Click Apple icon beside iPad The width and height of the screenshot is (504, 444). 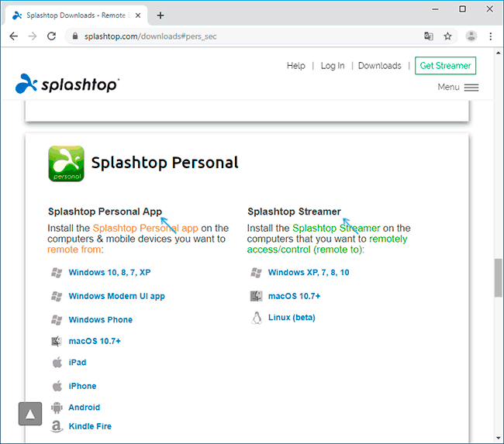[57, 363]
